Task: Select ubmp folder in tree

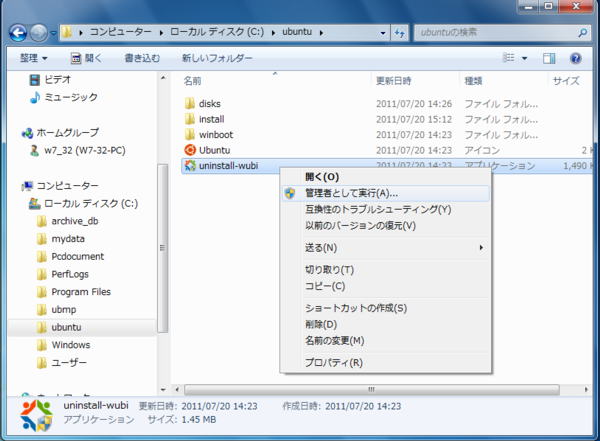Action: click(56, 310)
